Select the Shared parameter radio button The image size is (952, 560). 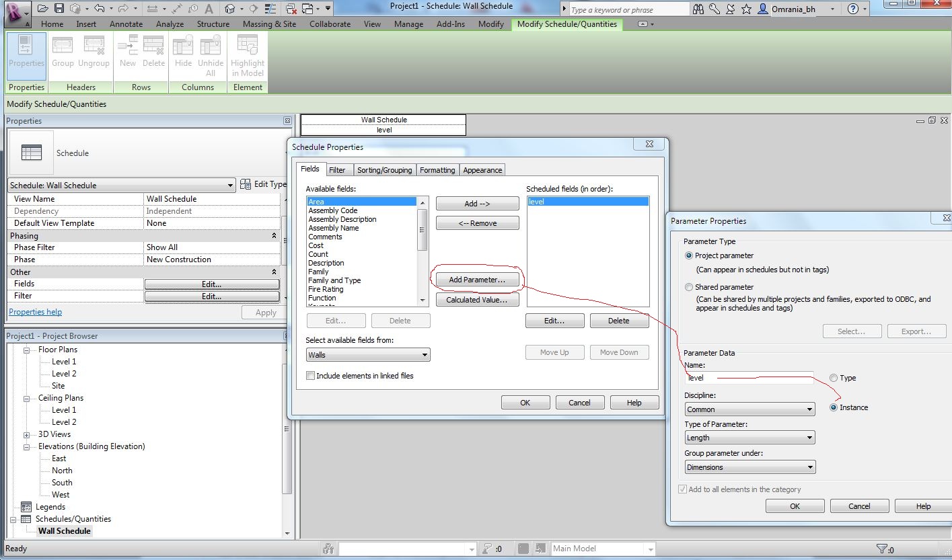tap(688, 287)
